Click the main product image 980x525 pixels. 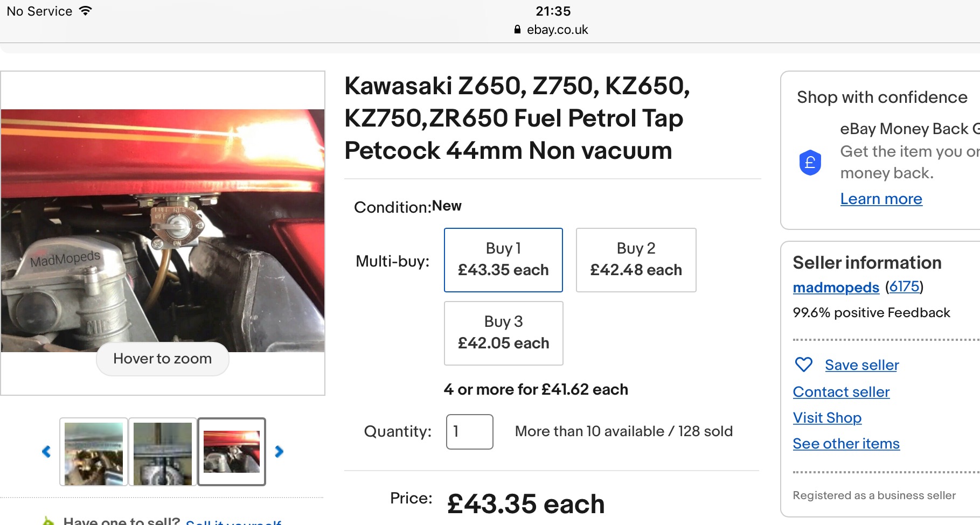[x=163, y=230]
